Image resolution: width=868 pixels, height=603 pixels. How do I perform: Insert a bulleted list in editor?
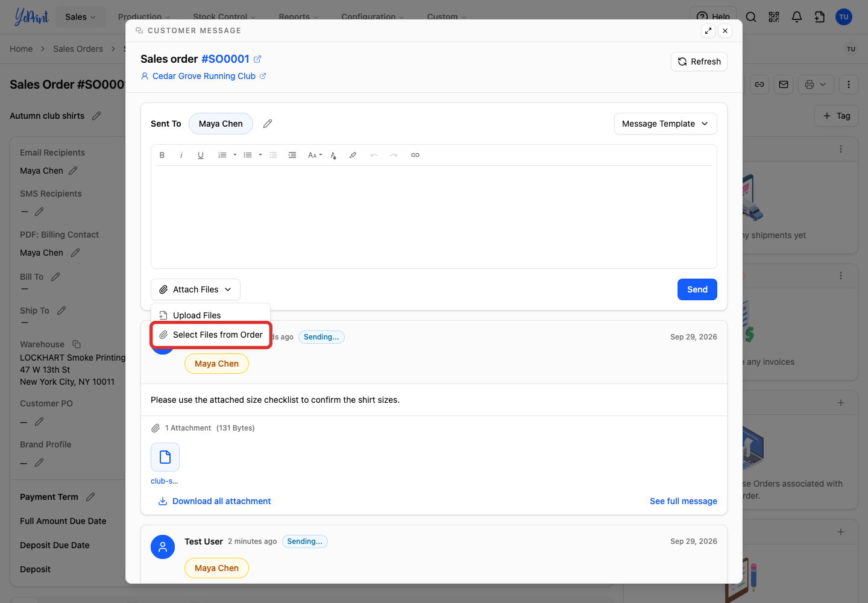pos(248,155)
